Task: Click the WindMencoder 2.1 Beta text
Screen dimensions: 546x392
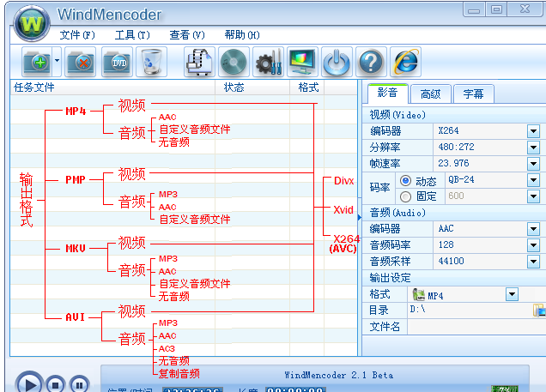Action: point(339,375)
